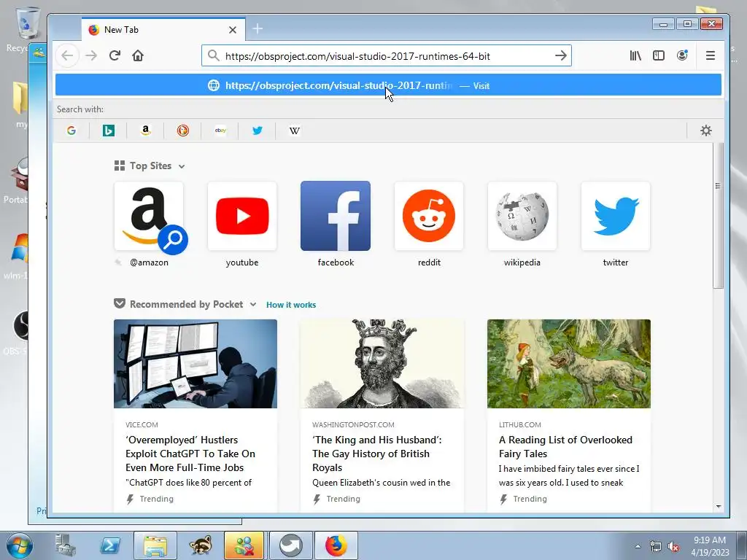
Task: Click the scrollbar down arrow
Action: pos(719,507)
